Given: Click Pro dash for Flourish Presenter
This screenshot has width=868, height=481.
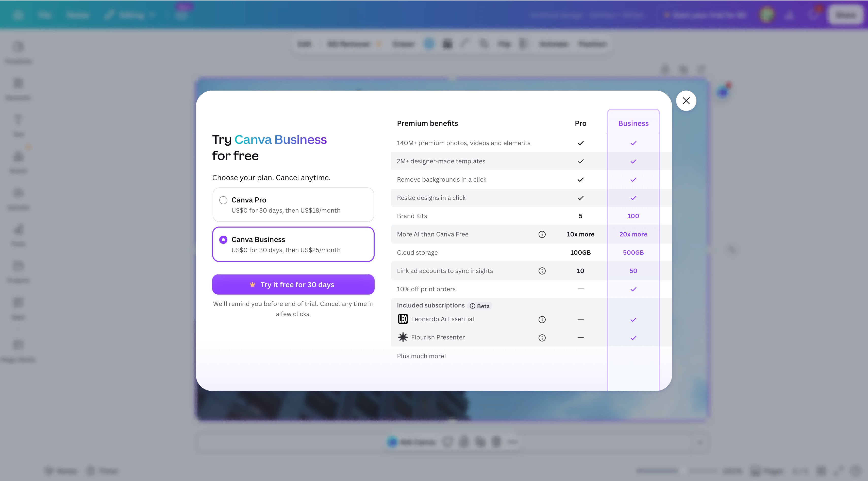Looking at the screenshot, I should (580, 337).
